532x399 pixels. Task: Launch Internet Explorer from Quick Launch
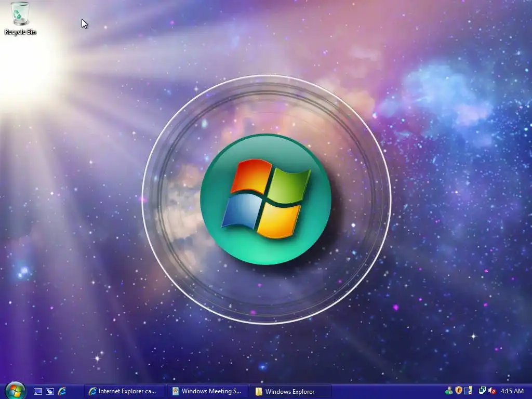[62, 391]
